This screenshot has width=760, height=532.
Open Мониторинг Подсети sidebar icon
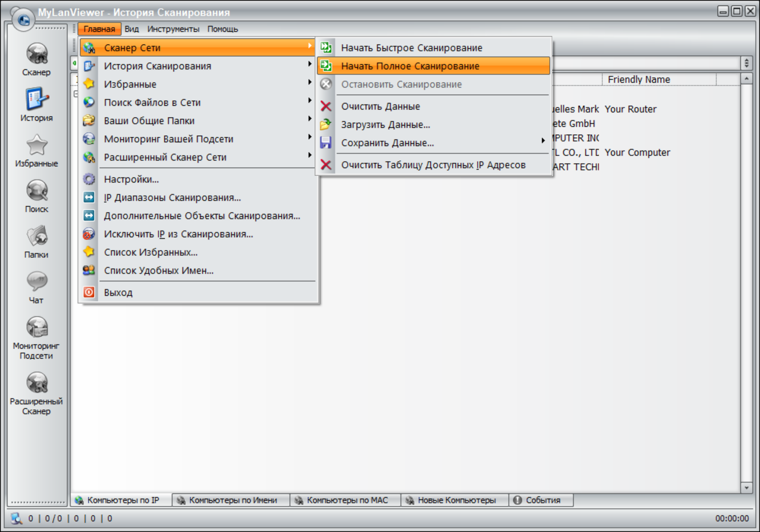pyautogui.click(x=36, y=327)
